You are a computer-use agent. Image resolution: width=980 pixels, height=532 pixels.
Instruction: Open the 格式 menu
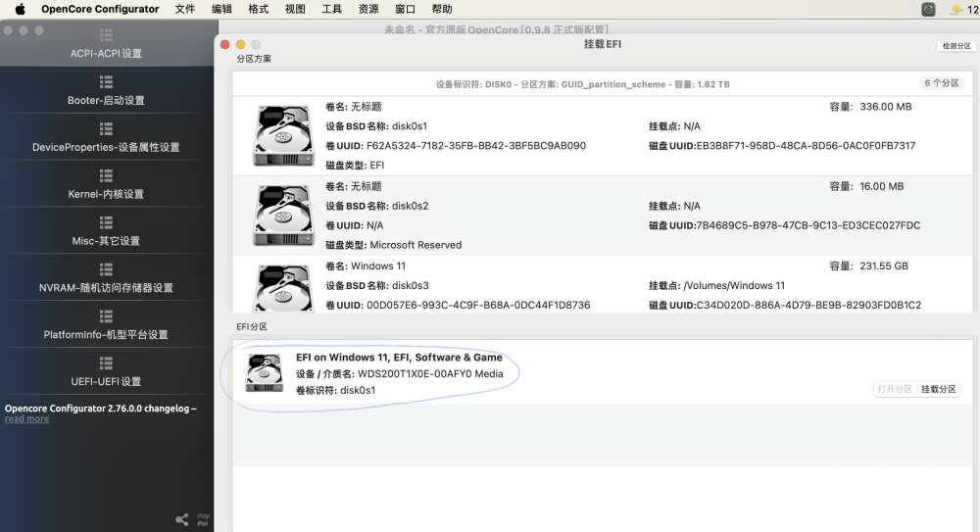[x=258, y=9]
